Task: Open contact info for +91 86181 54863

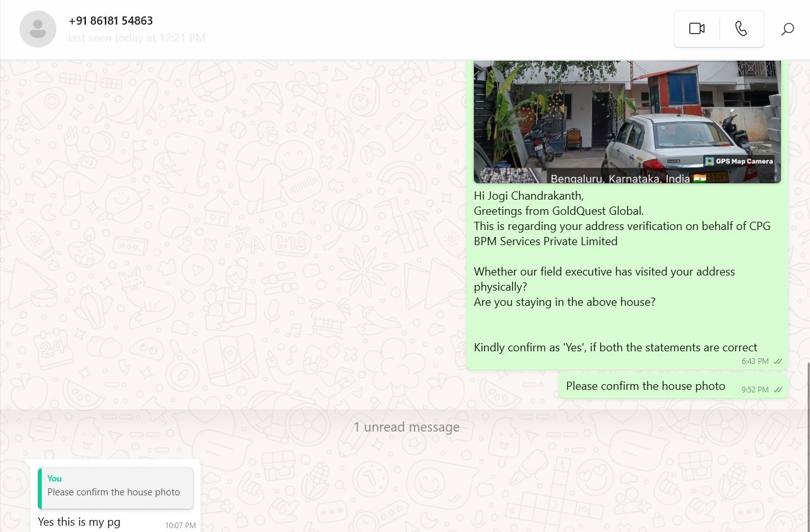Action: tap(111, 21)
